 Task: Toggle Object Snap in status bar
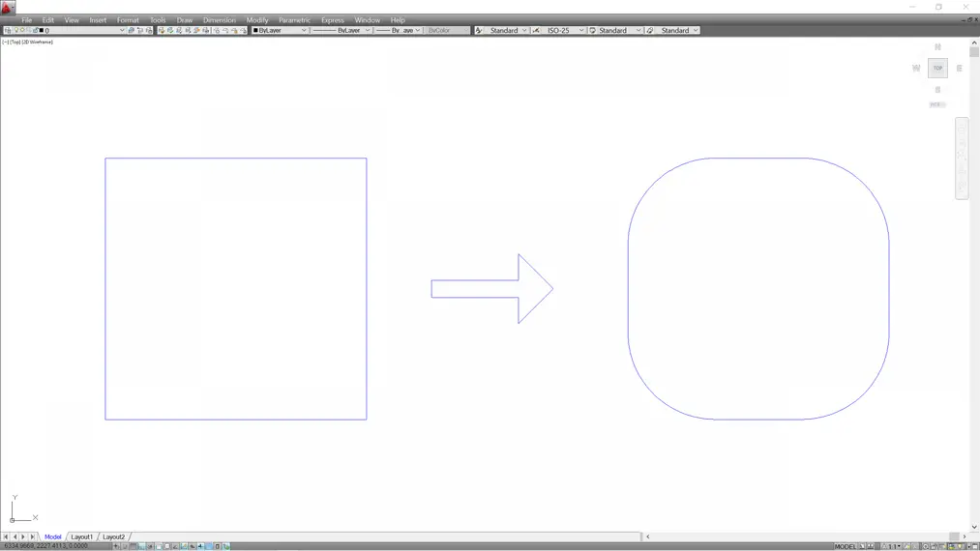click(x=159, y=546)
